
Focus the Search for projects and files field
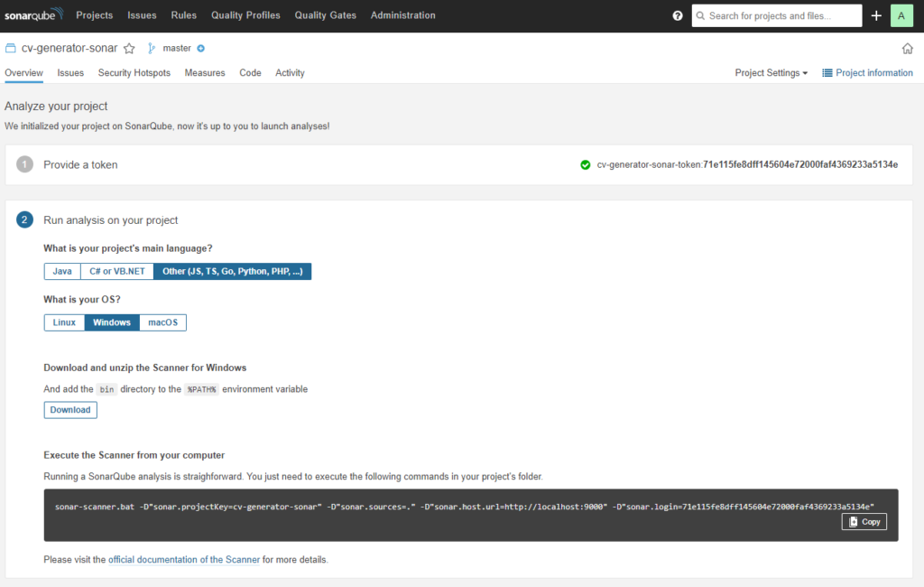777,16
